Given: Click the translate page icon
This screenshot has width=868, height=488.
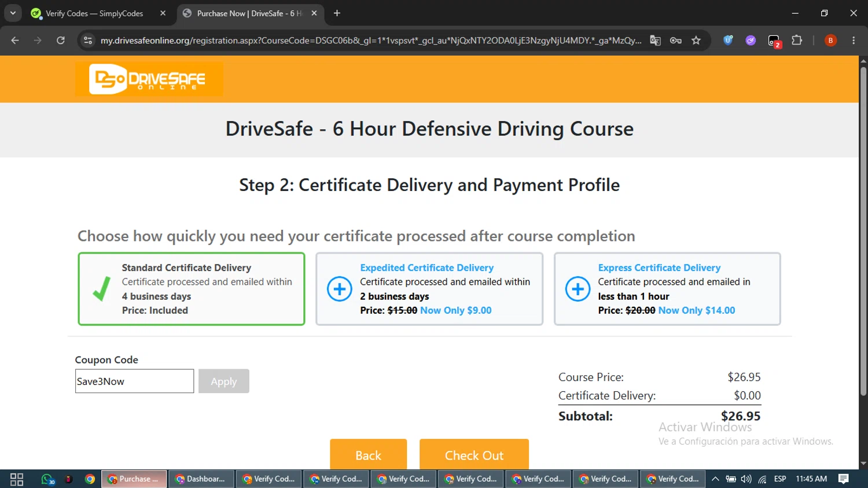Looking at the screenshot, I should click(x=655, y=41).
